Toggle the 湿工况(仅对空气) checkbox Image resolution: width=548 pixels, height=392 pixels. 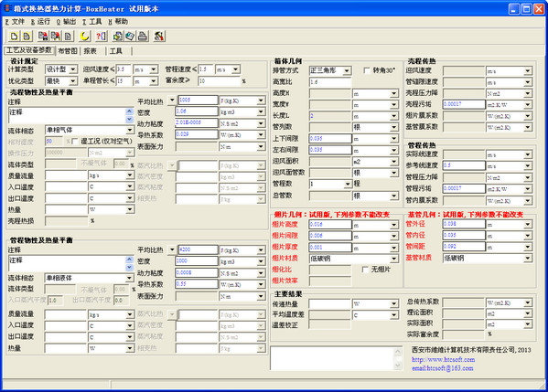pos(74,142)
